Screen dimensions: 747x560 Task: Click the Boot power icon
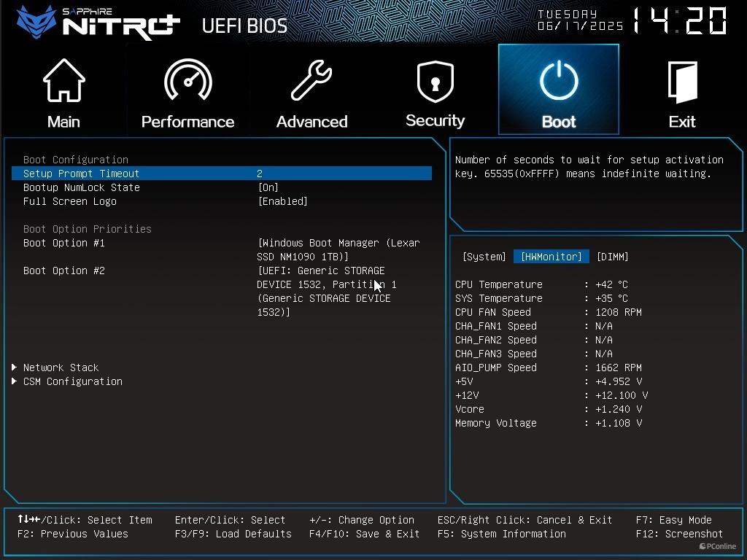click(x=559, y=80)
